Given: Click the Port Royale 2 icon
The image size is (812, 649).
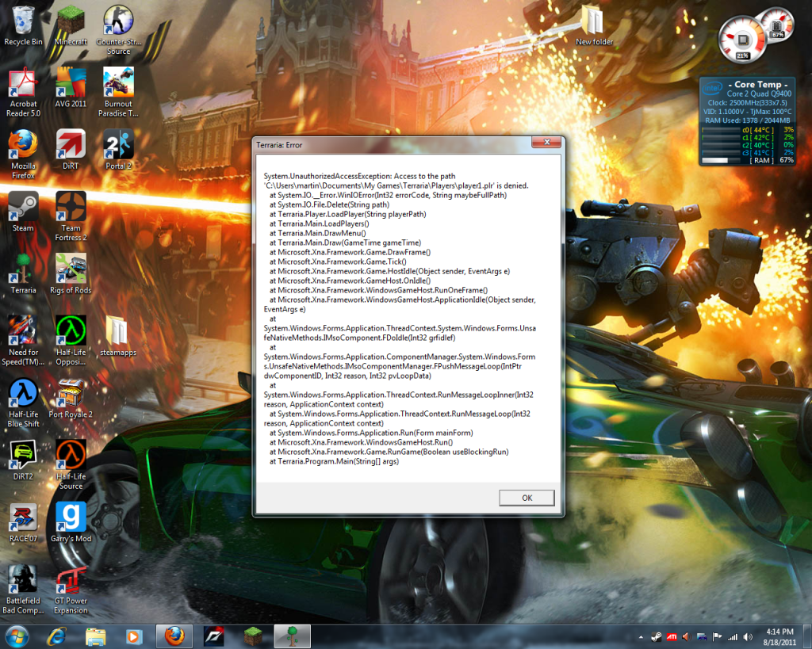Looking at the screenshot, I should point(71,395).
